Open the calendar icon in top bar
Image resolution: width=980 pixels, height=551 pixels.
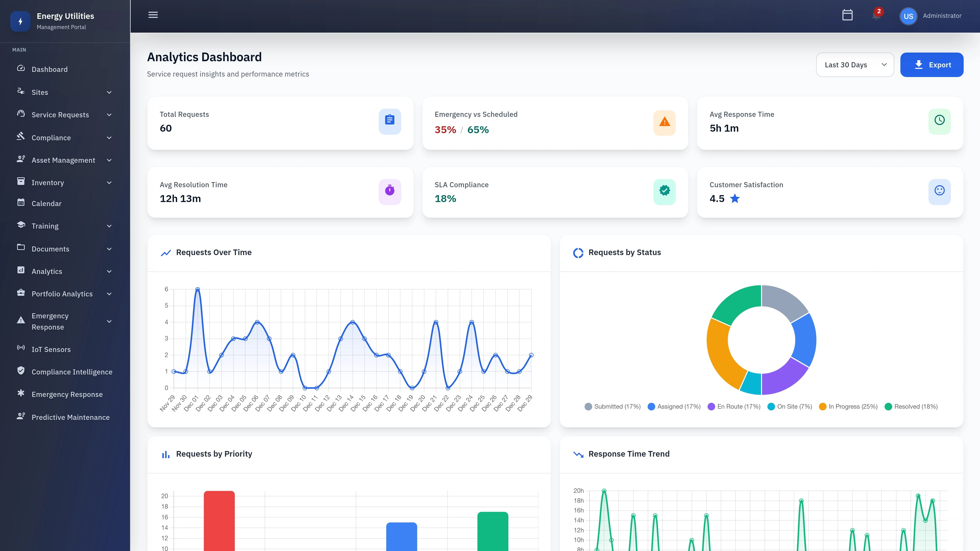848,15
